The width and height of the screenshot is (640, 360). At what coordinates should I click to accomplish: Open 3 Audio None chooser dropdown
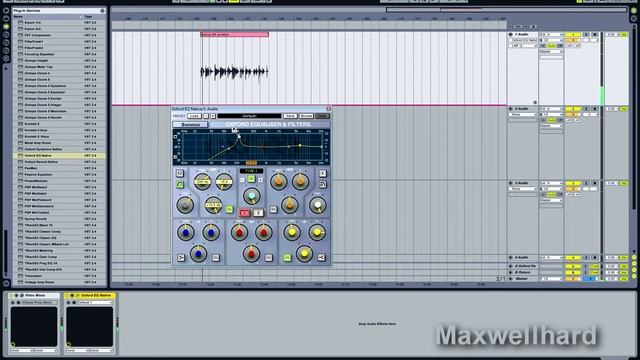click(524, 189)
